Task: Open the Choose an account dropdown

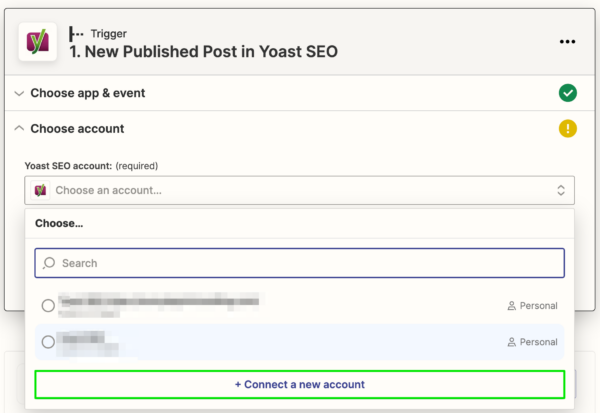Action: tap(300, 190)
